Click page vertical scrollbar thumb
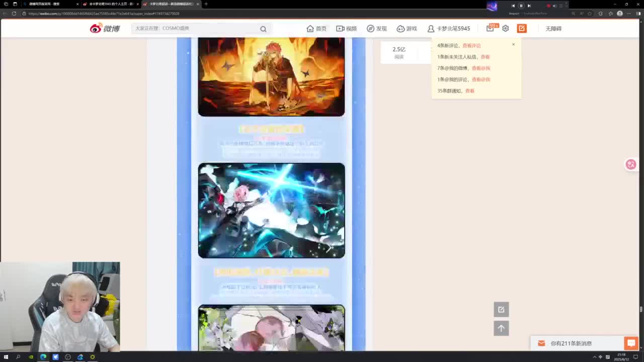 641,309
